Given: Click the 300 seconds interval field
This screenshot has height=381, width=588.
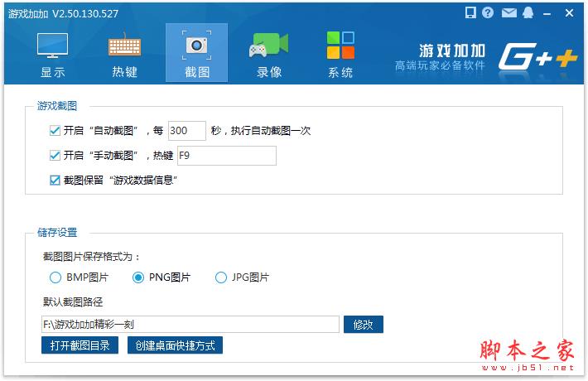Looking at the screenshot, I should pyautogui.click(x=186, y=131).
